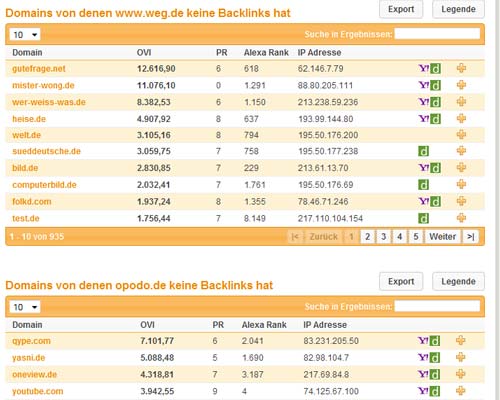Screen dimensions: 500x400
Task: Click the plus icon in heise.de row
Action: (461, 118)
